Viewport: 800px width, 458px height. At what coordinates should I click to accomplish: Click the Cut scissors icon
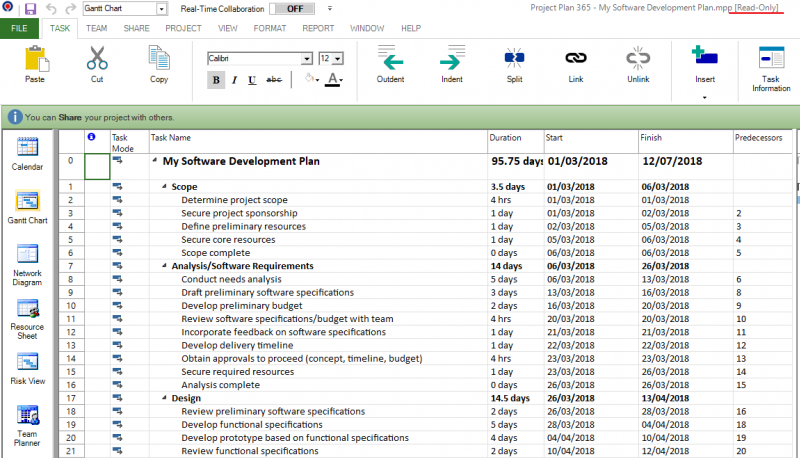pos(97,58)
